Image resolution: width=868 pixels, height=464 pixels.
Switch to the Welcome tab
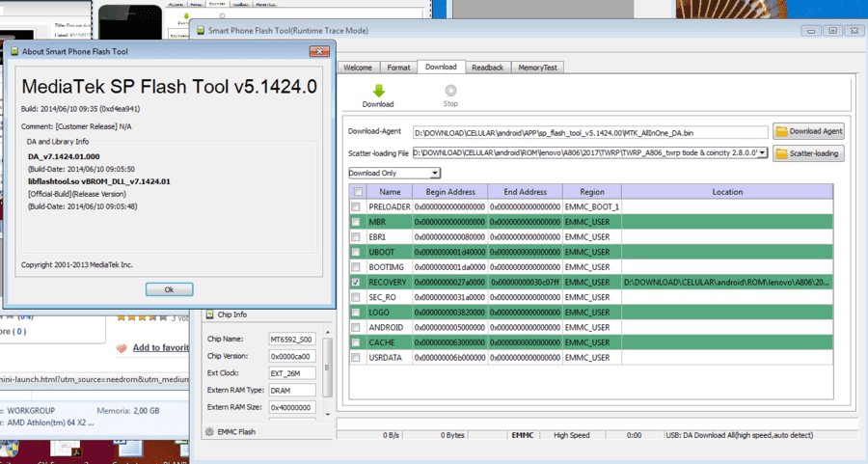pyautogui.click(x=358, y=68)
